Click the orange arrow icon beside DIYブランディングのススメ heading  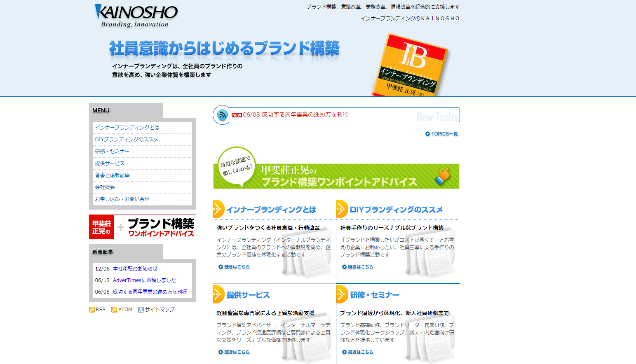coord(342,209)
